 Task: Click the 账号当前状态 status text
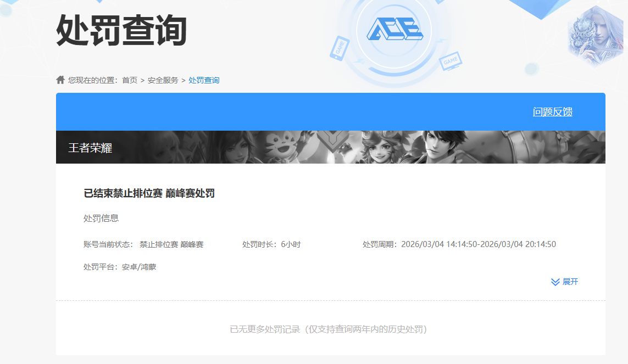[143, 244]
